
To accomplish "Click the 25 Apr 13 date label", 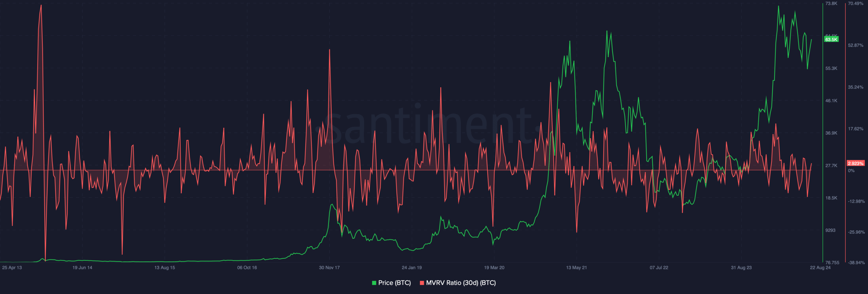I will tap(12, 268).
